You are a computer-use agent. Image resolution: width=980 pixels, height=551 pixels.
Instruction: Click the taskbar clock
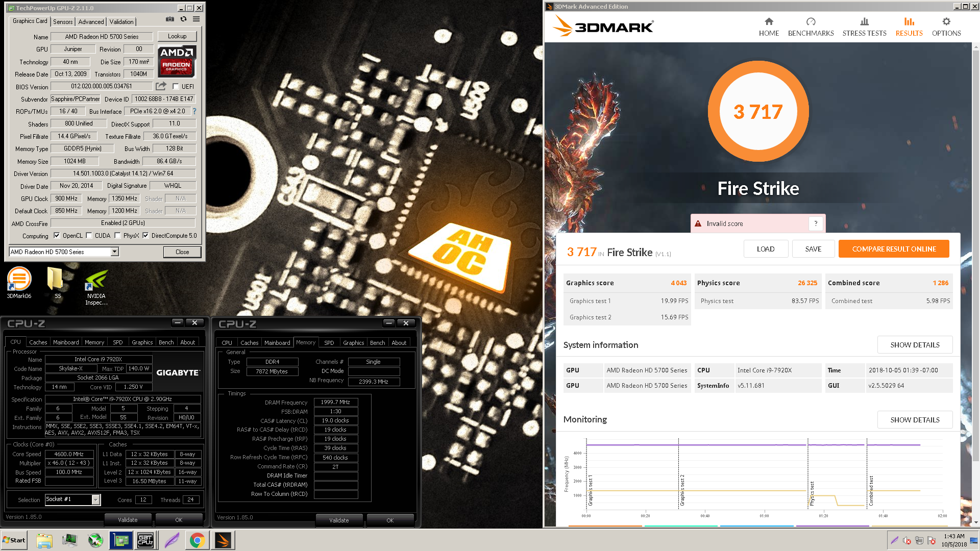pos(954,540)
